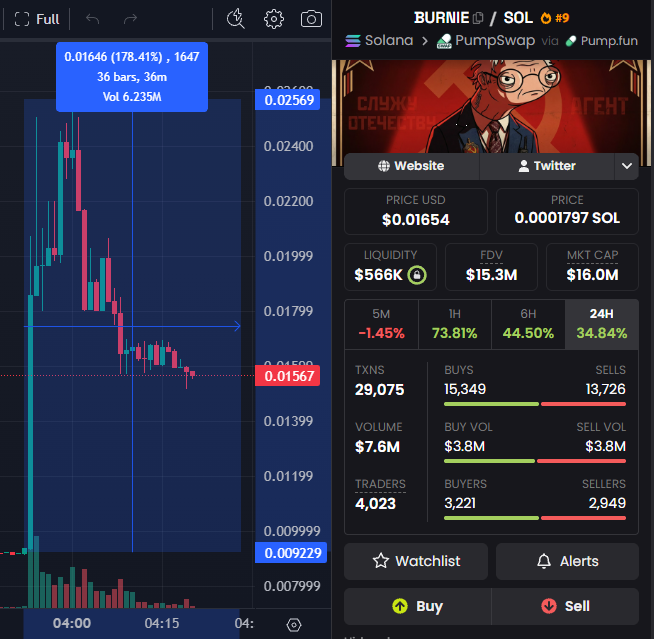Screen dimensions: 654x639
Task: Open the quick search lightning icon
Action: pyautogui.click(x=235, y=19)
